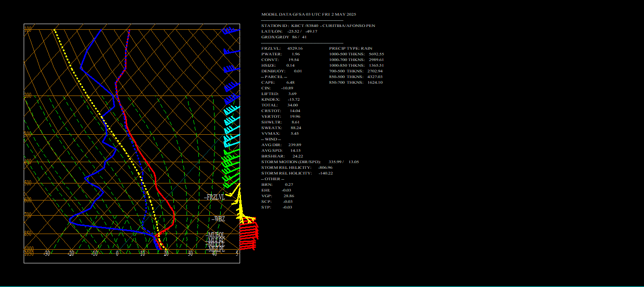Click the '-- WIND --' section heading
Viewport: 644px width, 287px height.
(272, 139)
